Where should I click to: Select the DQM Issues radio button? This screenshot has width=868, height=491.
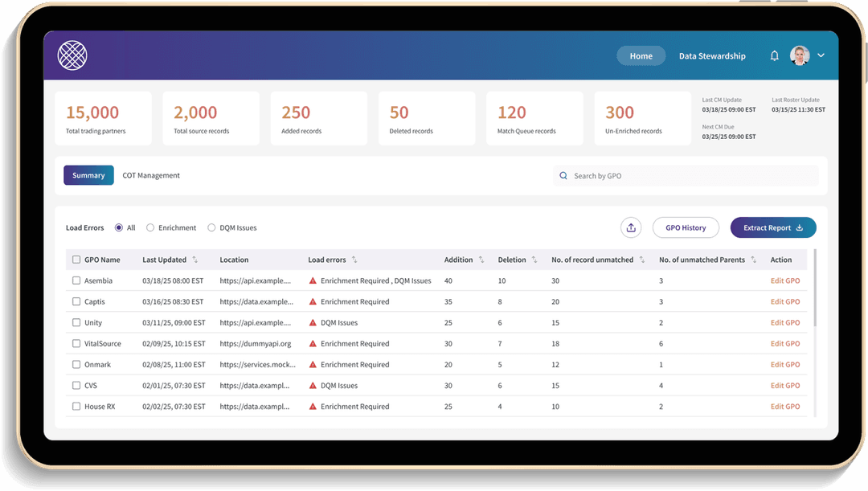212,227
